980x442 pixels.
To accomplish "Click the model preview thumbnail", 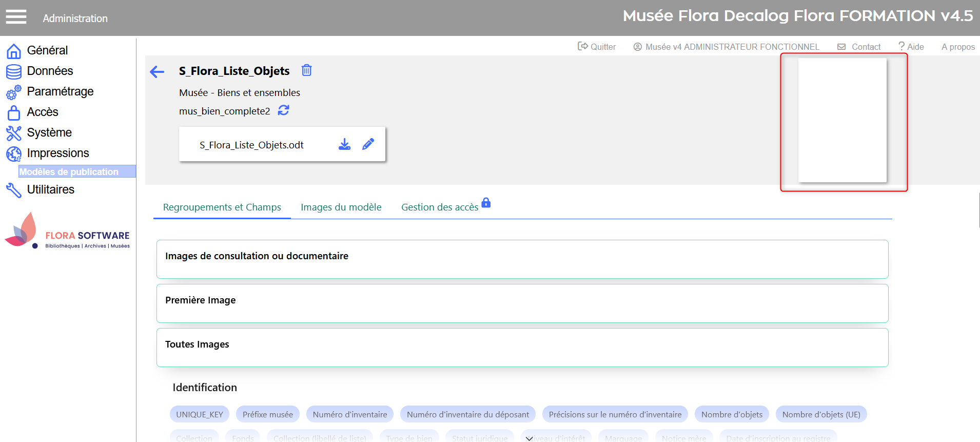I will (842, 120).
